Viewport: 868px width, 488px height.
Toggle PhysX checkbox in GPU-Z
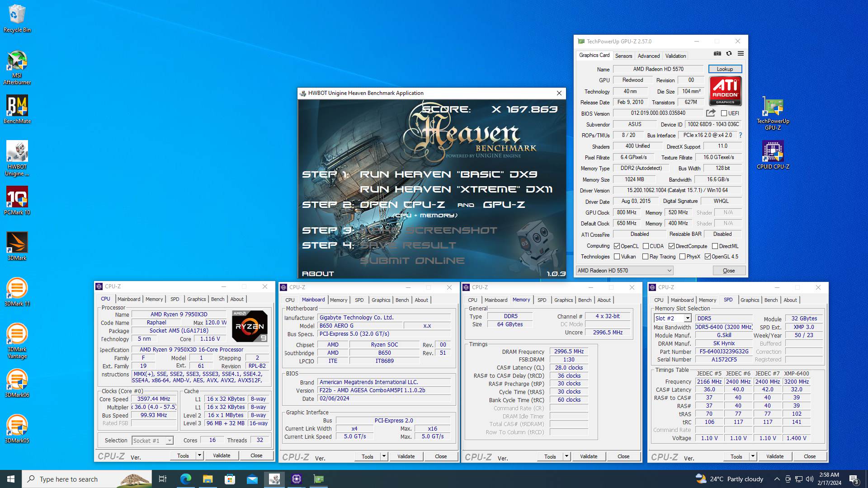tap(682, 257)
